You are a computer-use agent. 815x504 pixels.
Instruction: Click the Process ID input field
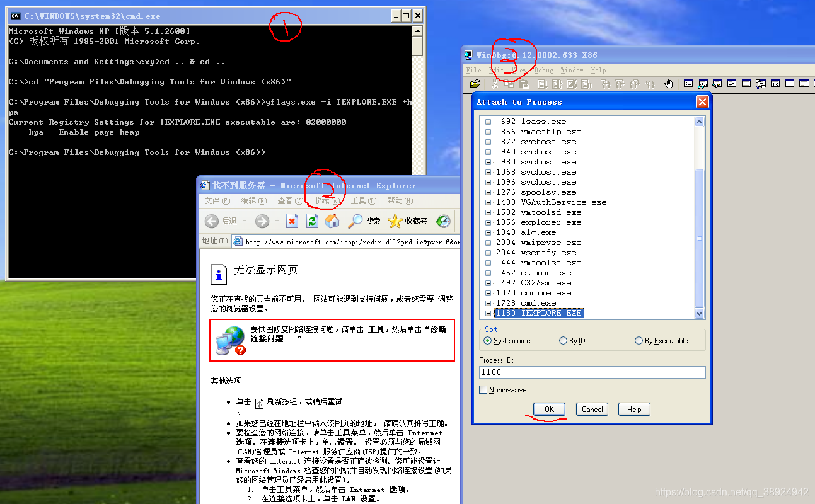click(x=592, y=372)
